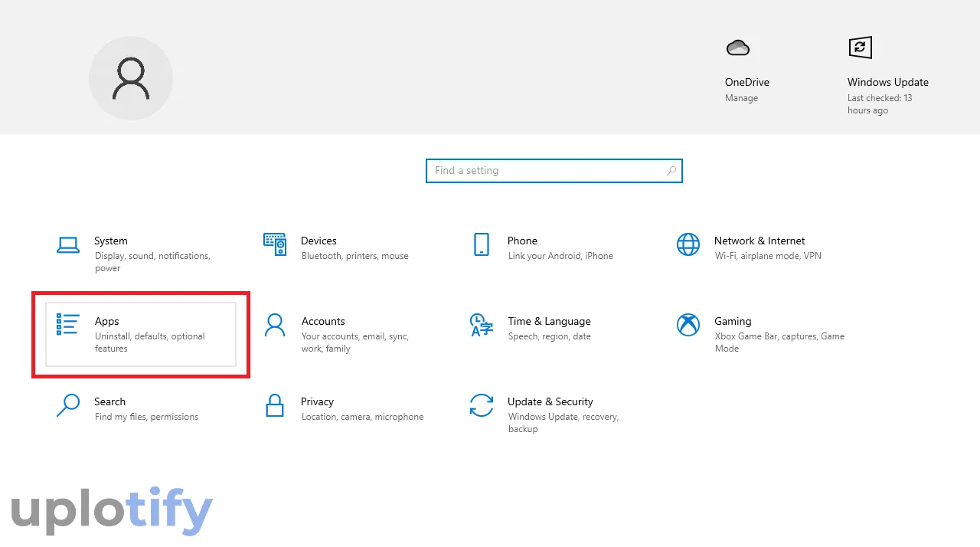Focus the Find a setting field
980x547 pixels.
(554, 171)
